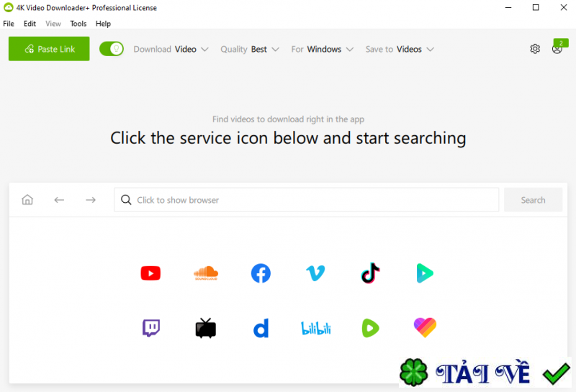Image resolution: width=576 pixels, height=392 pixels.
Task: Open the Help menu
Action: coord(103,24)
